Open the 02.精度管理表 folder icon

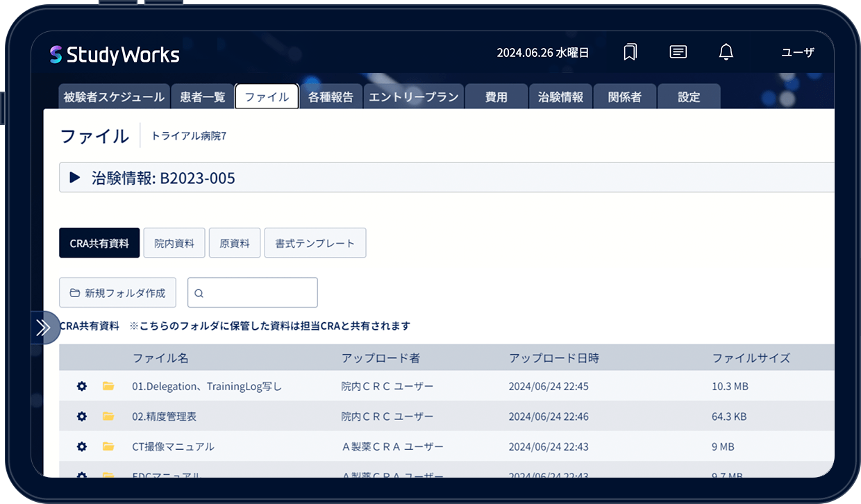108,417
